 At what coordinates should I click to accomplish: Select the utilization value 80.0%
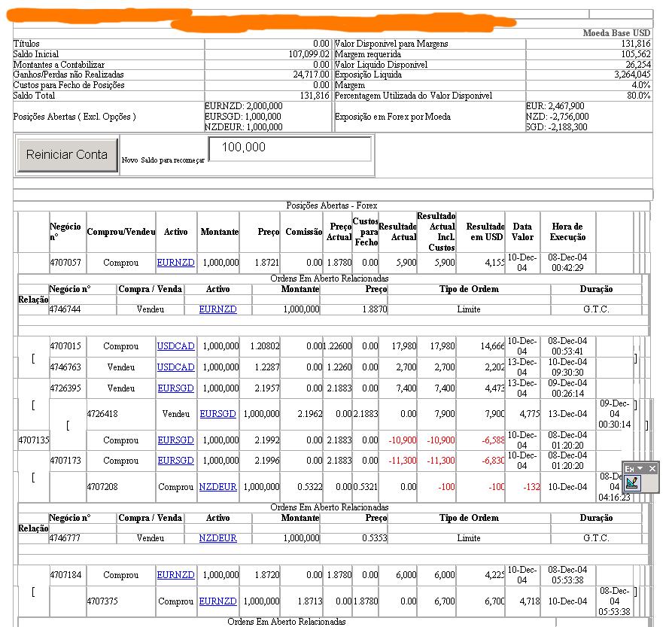click(x=639, y=96)
